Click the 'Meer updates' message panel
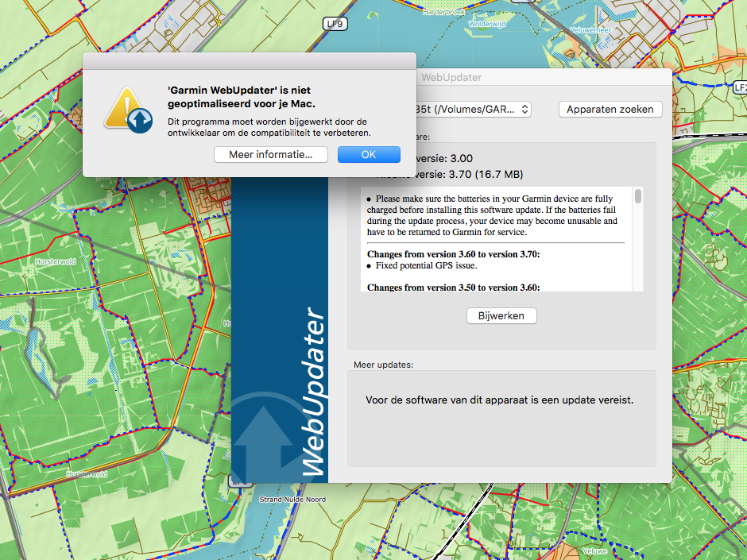The height and width of the screenshot is (560, 747). tap(501, 400)
